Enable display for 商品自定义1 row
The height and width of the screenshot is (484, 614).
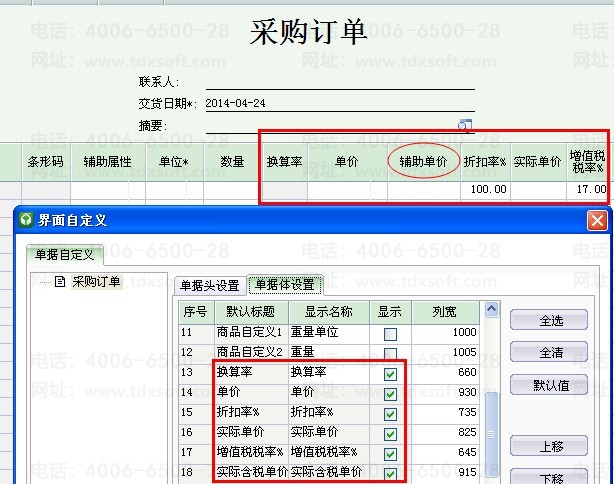(390, 333)
